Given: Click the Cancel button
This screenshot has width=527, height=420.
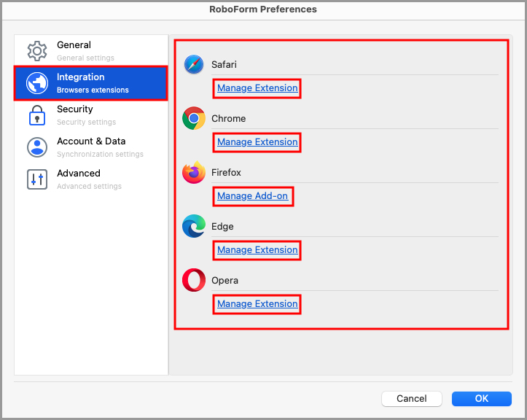Looking at the screenshot, I should [412, 398].
